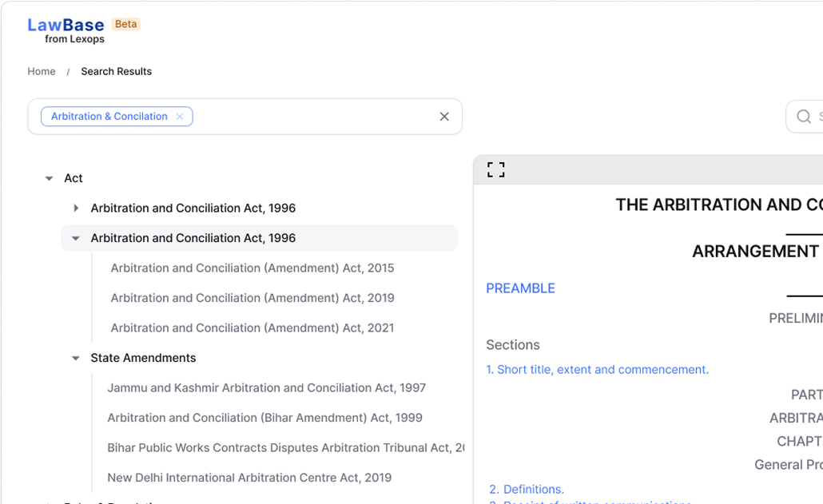Click inside the filter search input field

click(312, 117)
